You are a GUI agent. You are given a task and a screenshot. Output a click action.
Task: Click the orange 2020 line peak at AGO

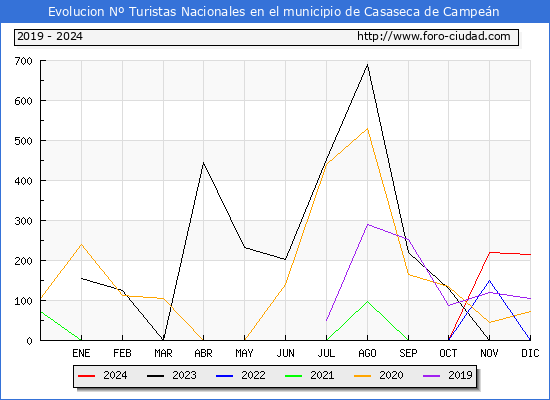[367, 129]
